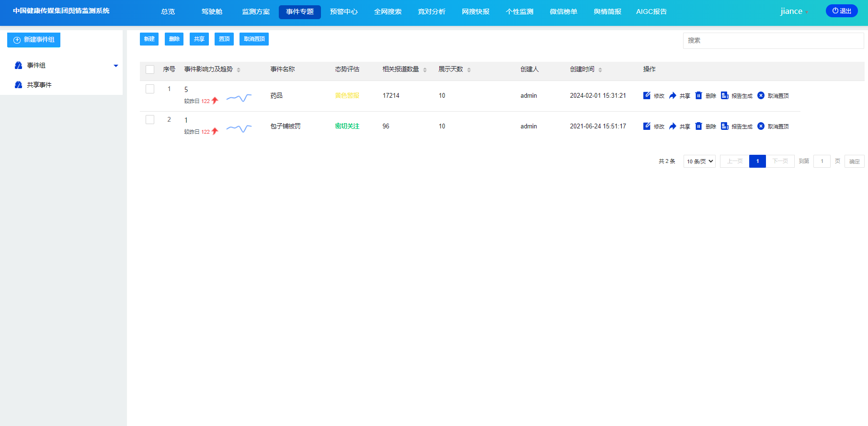
Task: Click report generation (报告生成) icon for 药品
Action: click(x=724, y=95)
